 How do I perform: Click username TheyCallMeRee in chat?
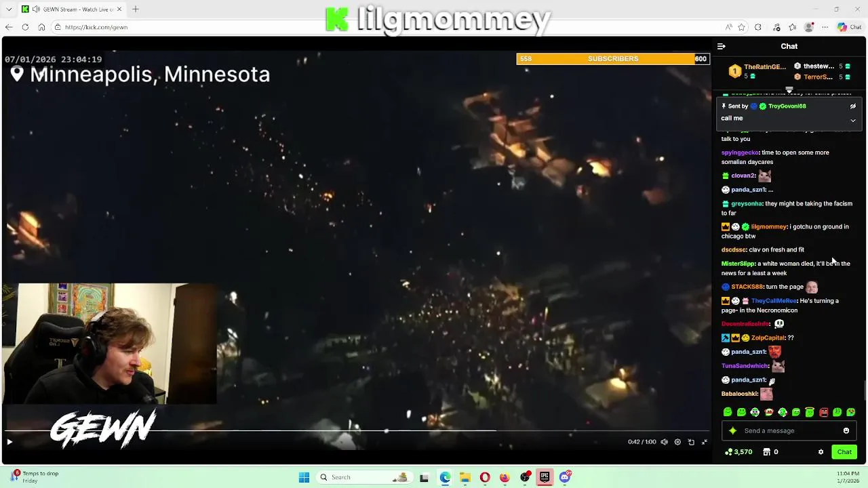tap(774, 301)
